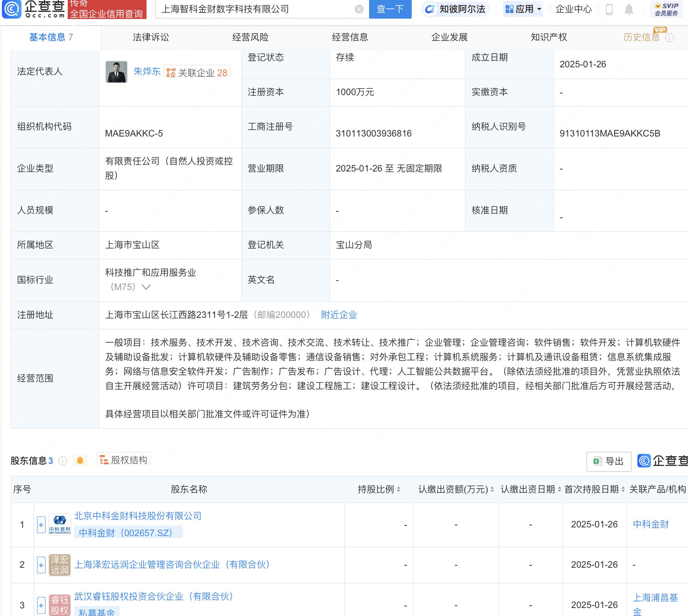Open 武汉睿钰股权投资合伙企业 link
This screenshot has width=688, height=616.
[x=154, y=597]
